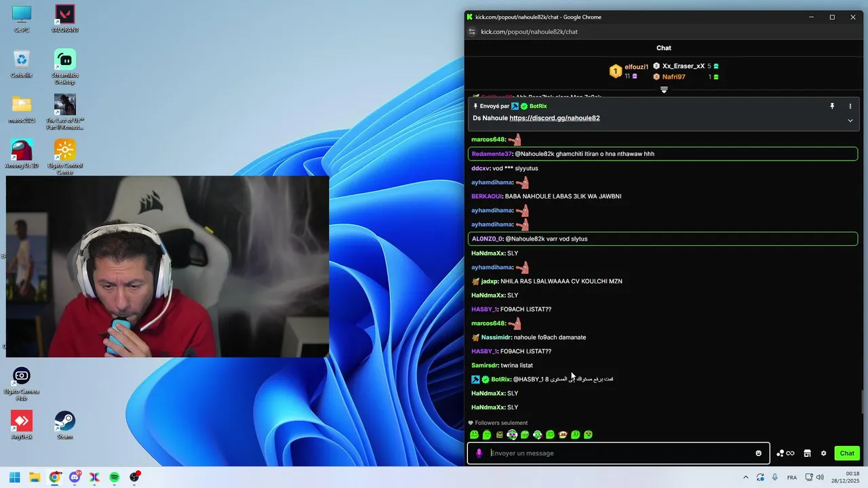Open Windows Start menu

click(x=15, y=477)
